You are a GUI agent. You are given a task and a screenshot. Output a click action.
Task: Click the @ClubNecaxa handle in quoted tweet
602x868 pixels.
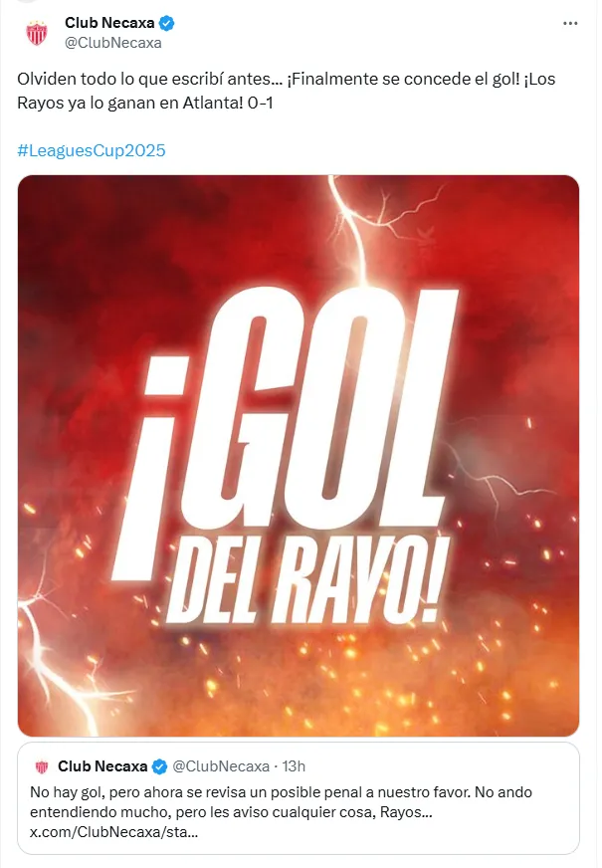(221, 766)
